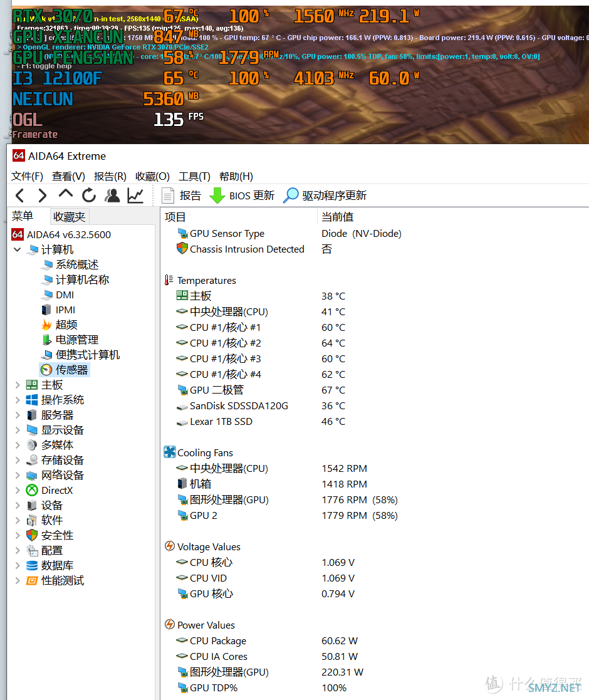Click the 驱动程序更新 toolbar label
The image size is (589, 700).
(x=334, y=196)
